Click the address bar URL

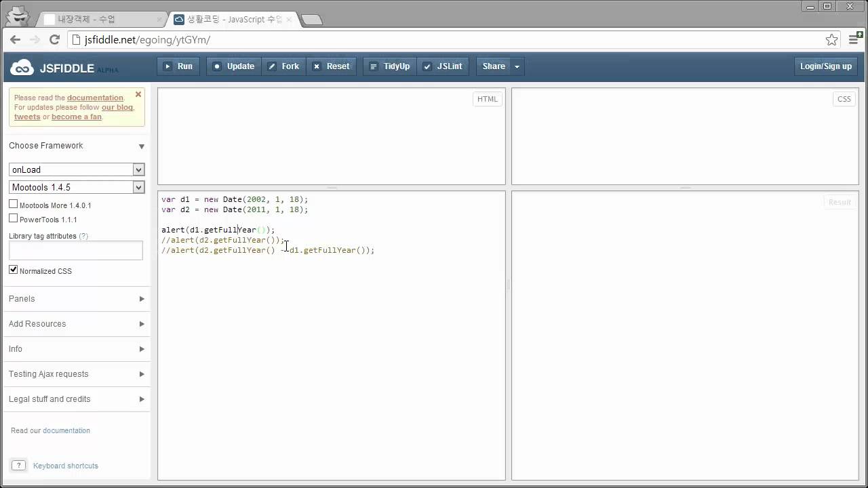pyautogui.click(x=147, y=40)
